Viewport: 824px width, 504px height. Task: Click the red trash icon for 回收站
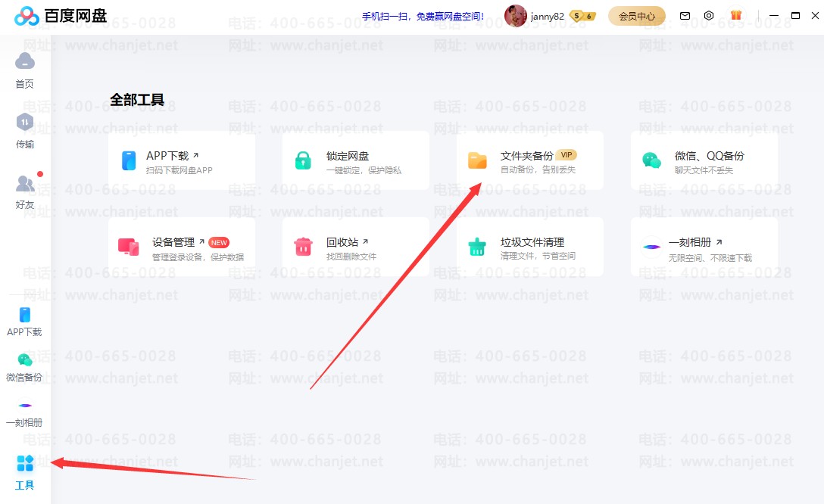tap(303, 247)
